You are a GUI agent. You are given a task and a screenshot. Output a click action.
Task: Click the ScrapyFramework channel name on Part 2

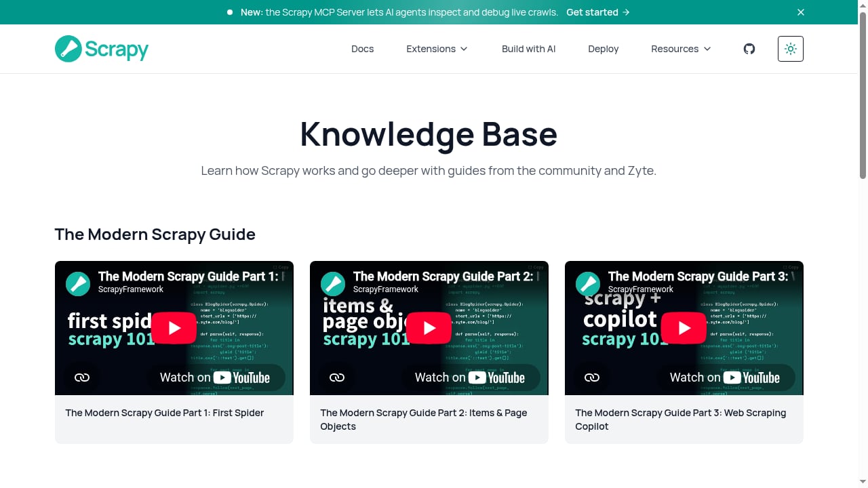[386, 289]
